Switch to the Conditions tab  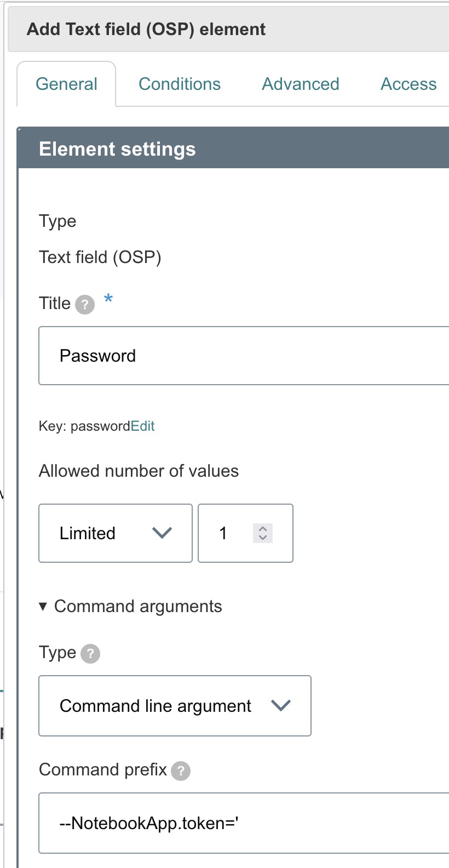point(180,84)
